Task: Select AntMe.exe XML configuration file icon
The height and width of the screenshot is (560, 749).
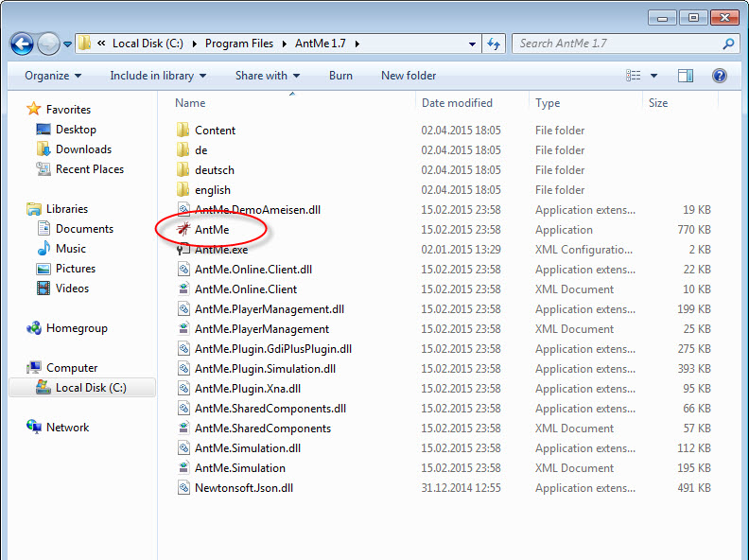Action: click(183, 250)
